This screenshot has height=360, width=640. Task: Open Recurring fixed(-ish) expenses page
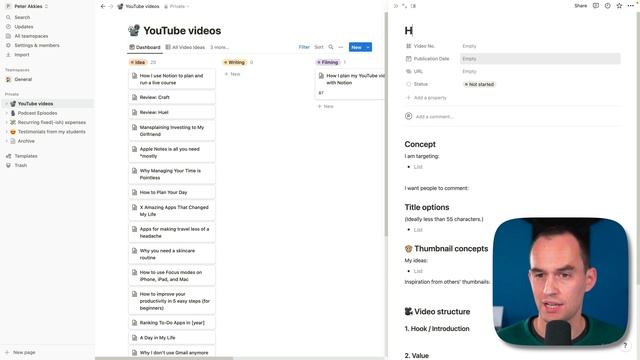pyautogui.click(x=51, y=122)
